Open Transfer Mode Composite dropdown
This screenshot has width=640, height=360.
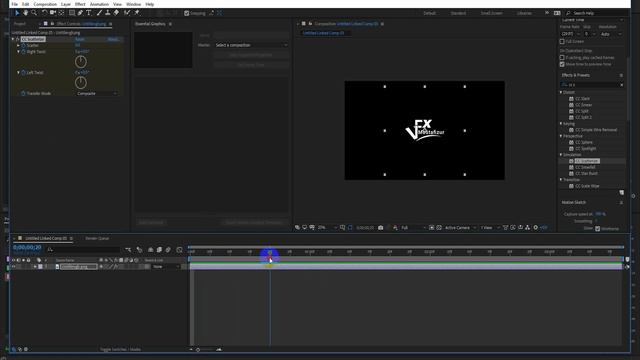coord(97,93)
